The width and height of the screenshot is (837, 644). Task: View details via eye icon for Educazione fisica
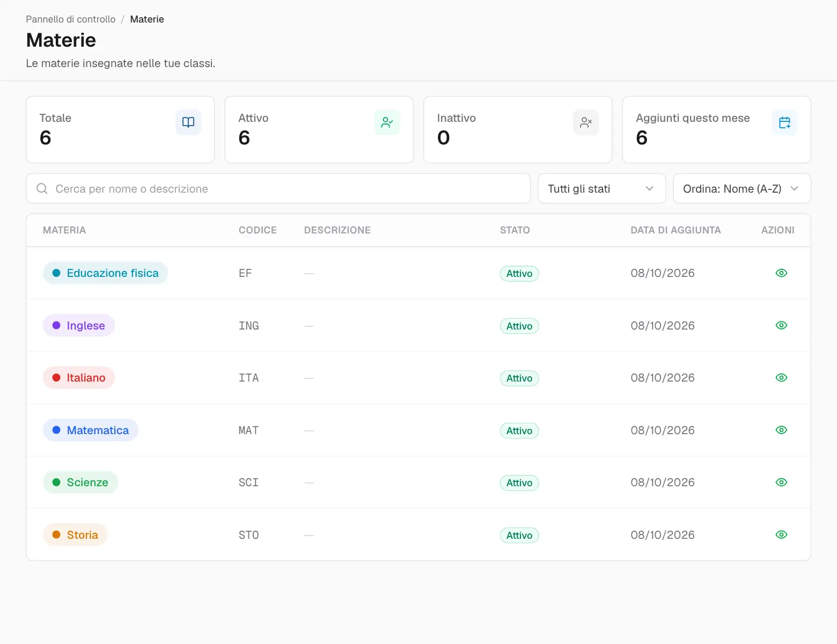781,273
